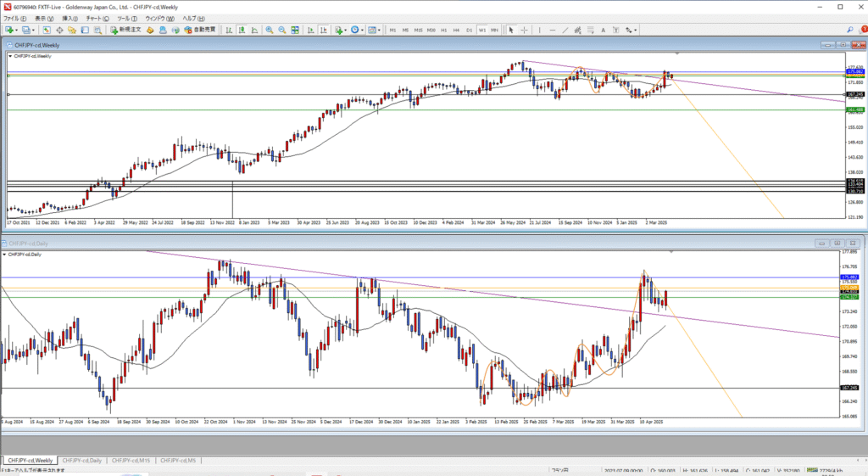Select the M15 timeframe
Image resolution: width=868 pixels, height=476 pixels.
click(x=418, y=30)
